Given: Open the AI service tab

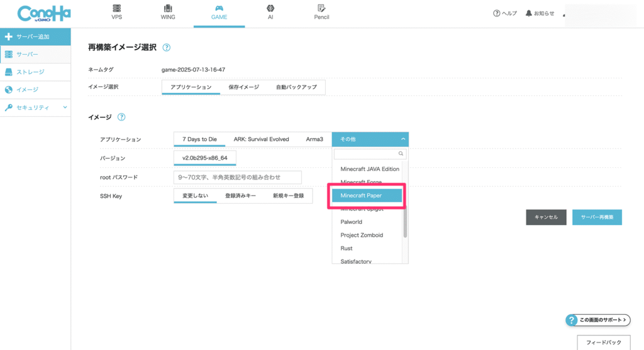Looking at the screenshot, I should [270, 13].
